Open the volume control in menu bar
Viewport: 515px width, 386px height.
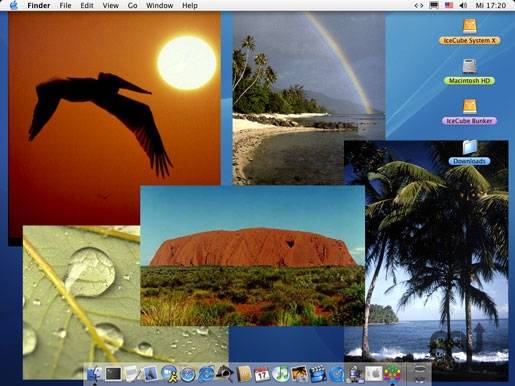[x=463, y=5]
